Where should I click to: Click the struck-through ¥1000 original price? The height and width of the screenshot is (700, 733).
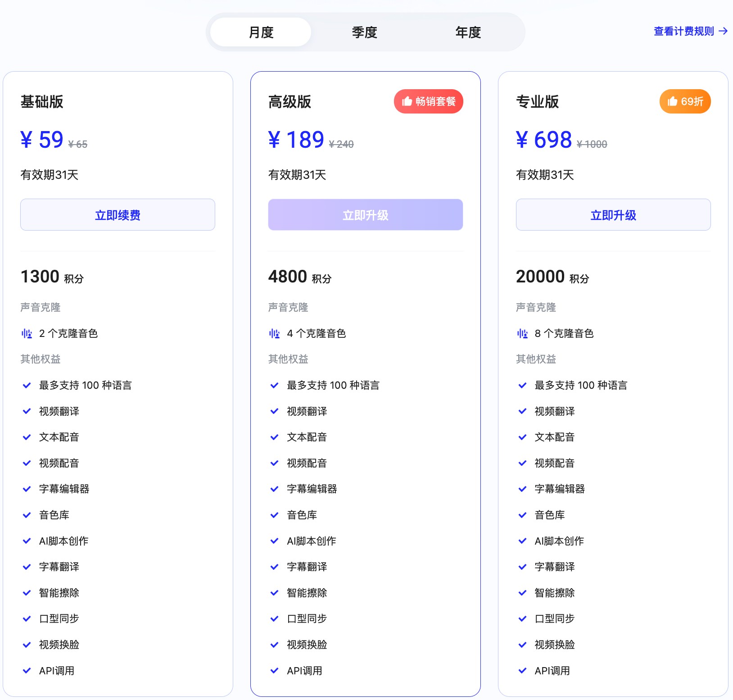click(x=592, y=144)
